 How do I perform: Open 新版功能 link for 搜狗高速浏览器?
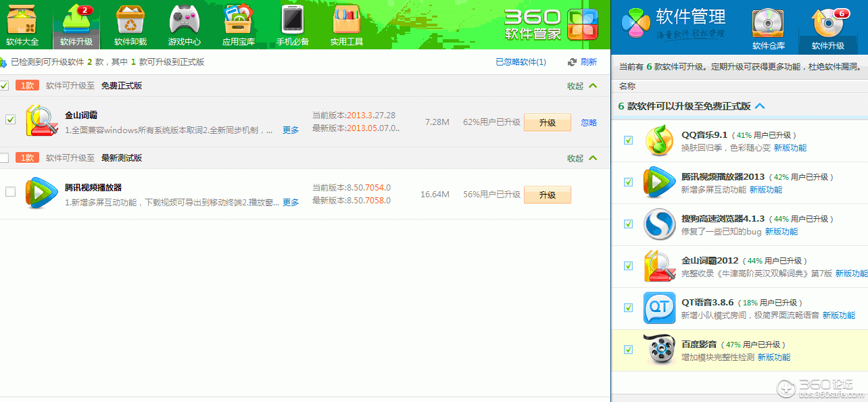781,232
